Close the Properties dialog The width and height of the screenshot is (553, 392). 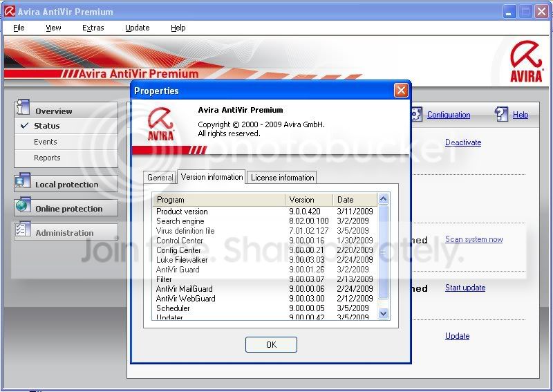[401, 91]
